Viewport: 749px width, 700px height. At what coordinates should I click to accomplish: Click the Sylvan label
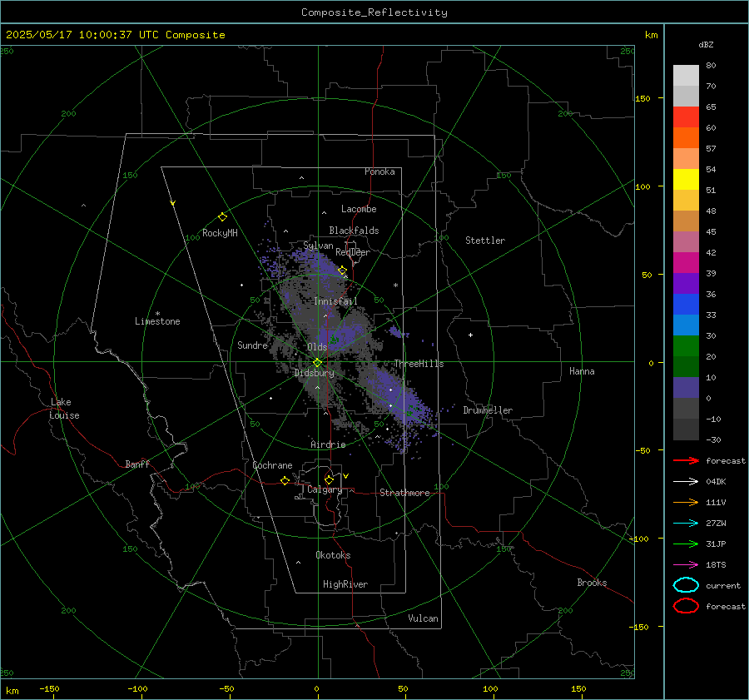point(318,246)
